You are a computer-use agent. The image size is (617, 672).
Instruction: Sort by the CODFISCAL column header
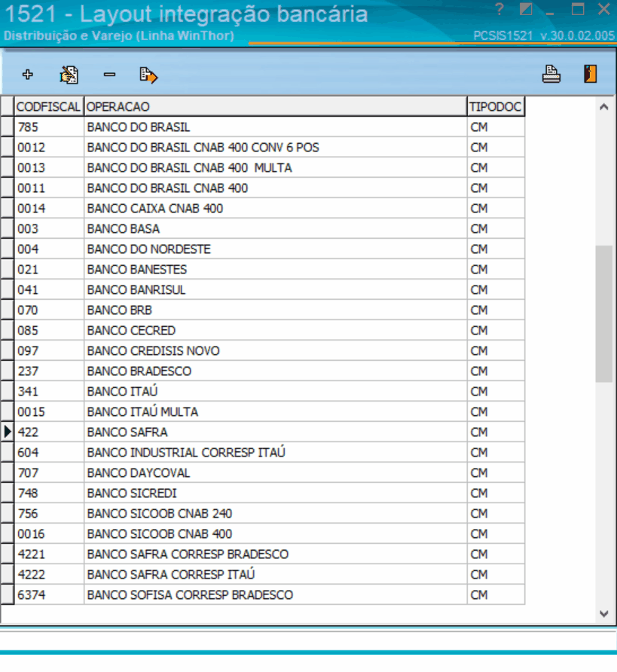click(x=49, y=106)
